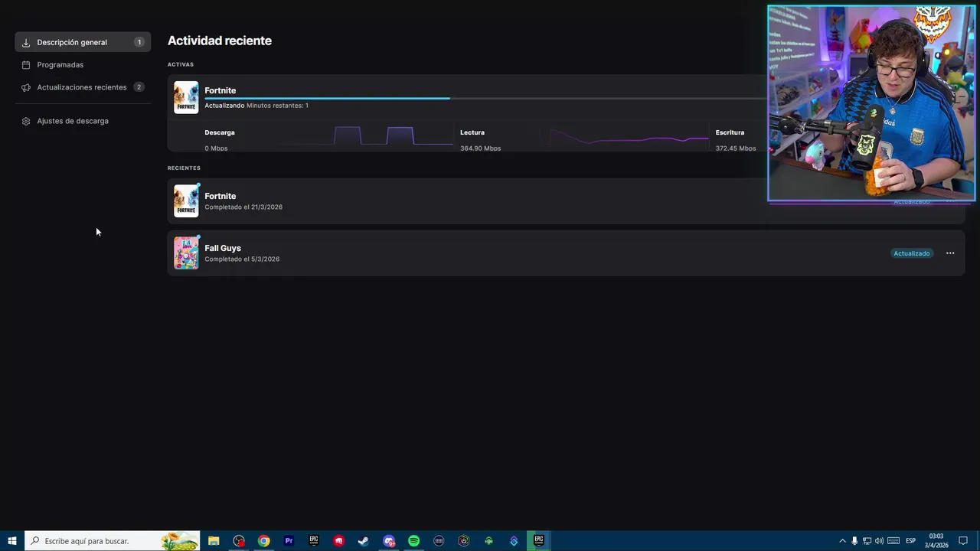Click the 'Actualizando Minutos restantes: 1' status
The width and height of the screenshot is (980, 551).
click(x=256, y=106)
